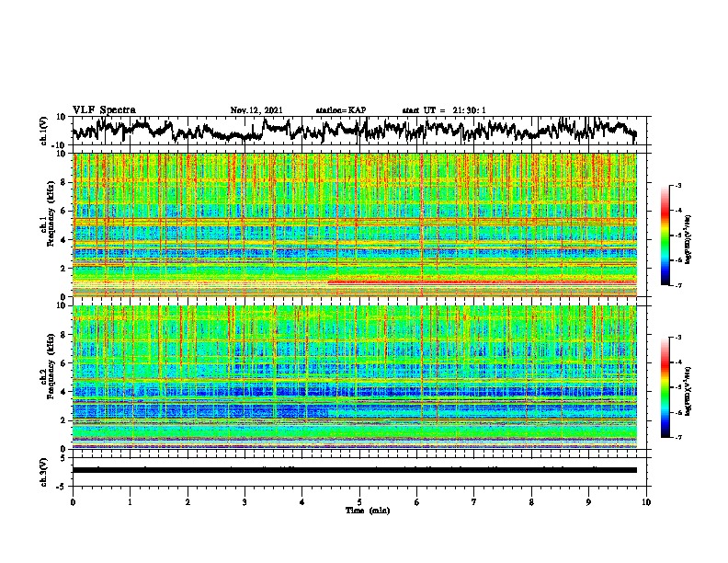Click the '10' tick label on time axis
The height and width of the screenshot is (563, 728).
click(646, 502)
